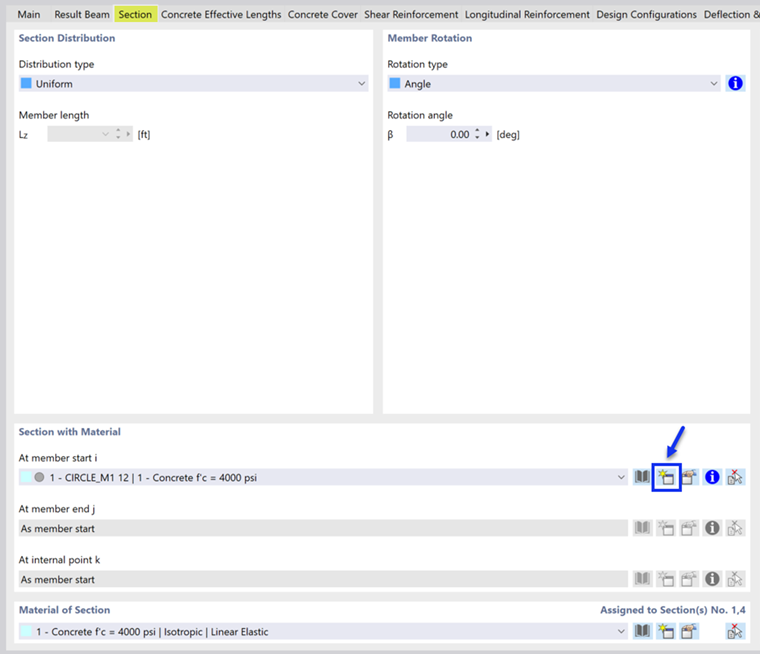Switch to the Result Beam tab
The width and height of the screenshot is (760, 654).
[x=82, y=14]
